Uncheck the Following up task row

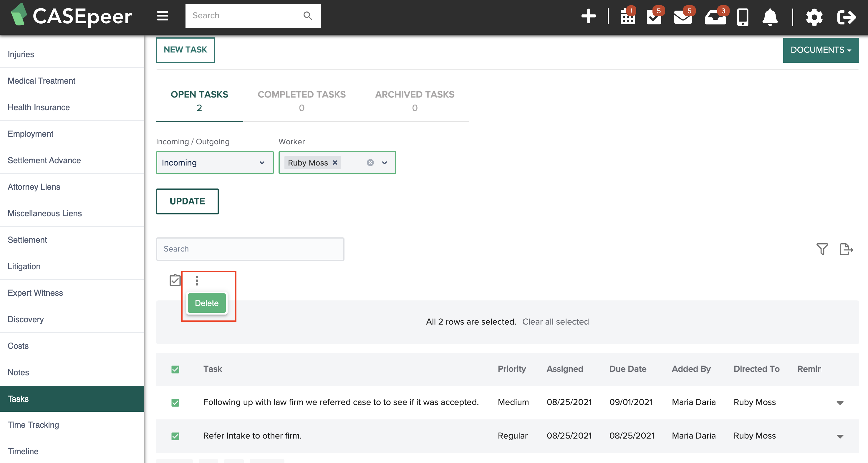[x=175, y=402]
